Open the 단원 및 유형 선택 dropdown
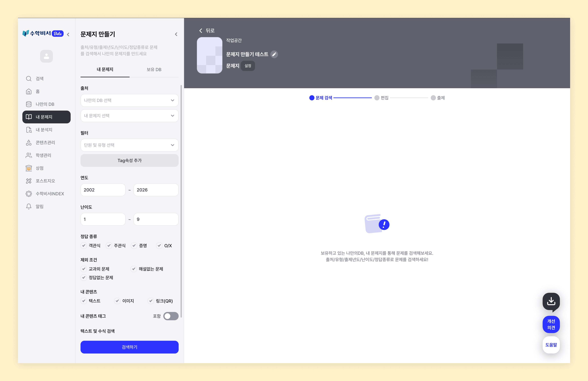The image size is (588, 381). click(x=129, y=145)
